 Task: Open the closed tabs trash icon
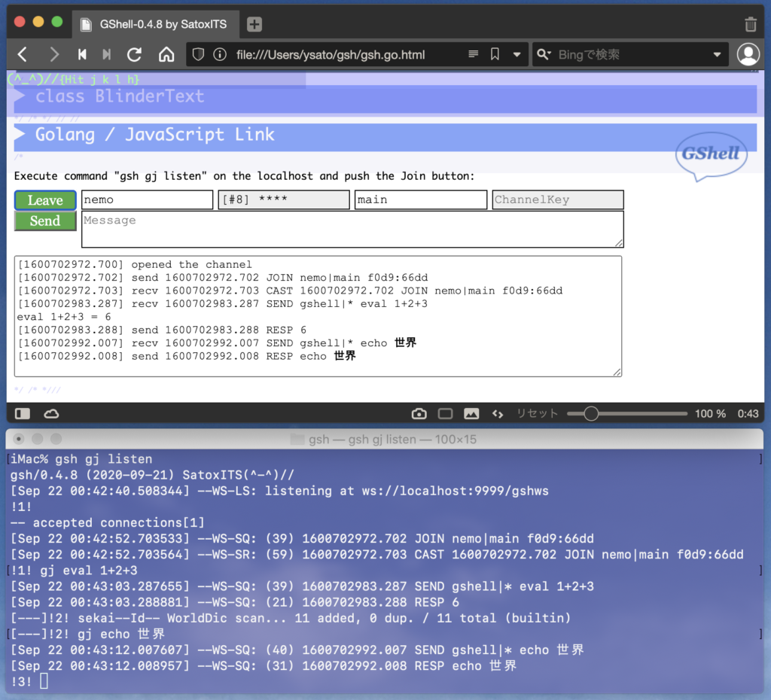coord(750,24)
